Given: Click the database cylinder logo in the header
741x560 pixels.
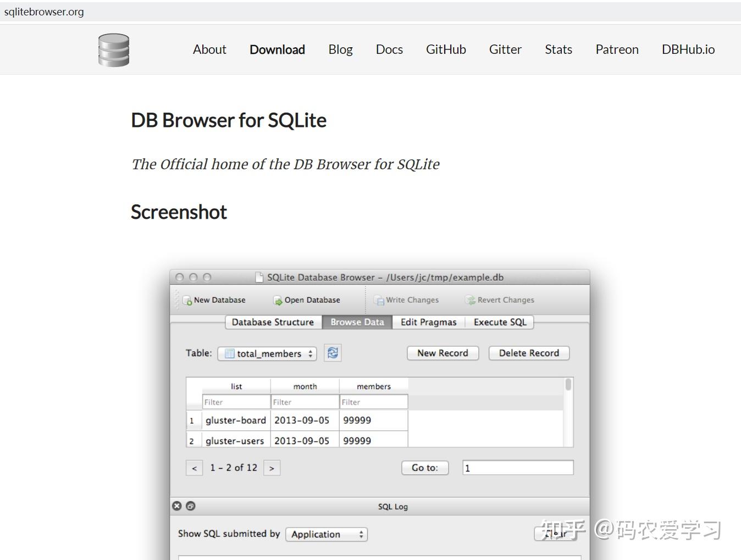Looking at the screenshot, I should coord(113,49).
